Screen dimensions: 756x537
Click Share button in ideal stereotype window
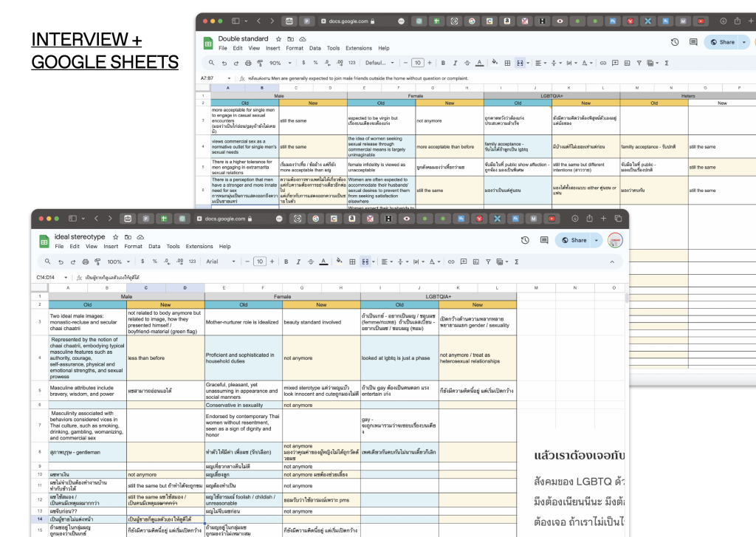point(574,240)
